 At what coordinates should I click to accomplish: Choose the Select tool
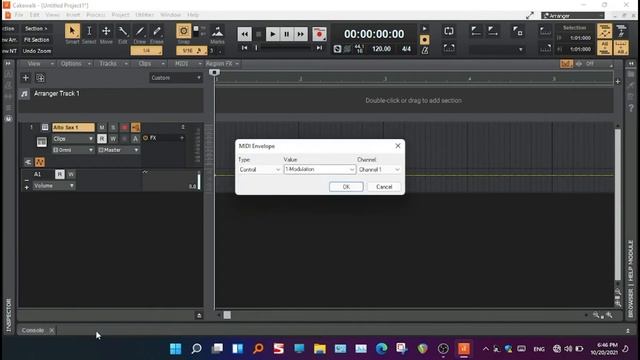(89, 31)
